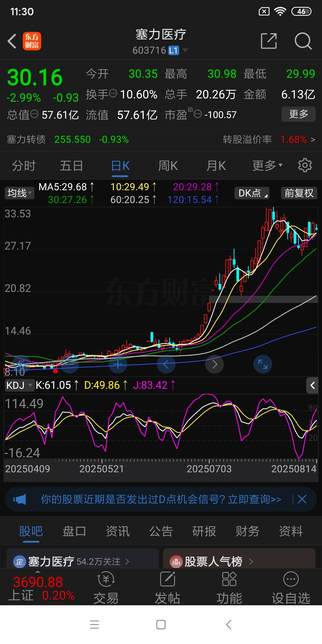Tap the KDJ sub-chart area
The image size is (322, 644).
coord(161,426)
